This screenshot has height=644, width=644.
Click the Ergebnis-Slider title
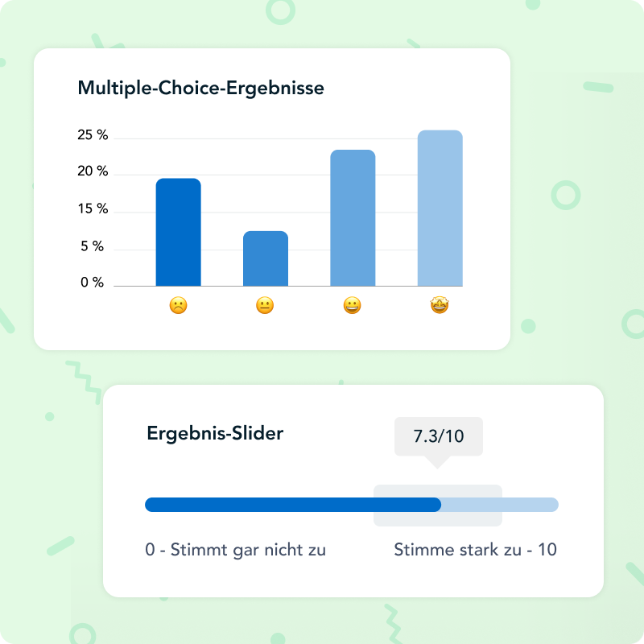click(x=215, y=433)
